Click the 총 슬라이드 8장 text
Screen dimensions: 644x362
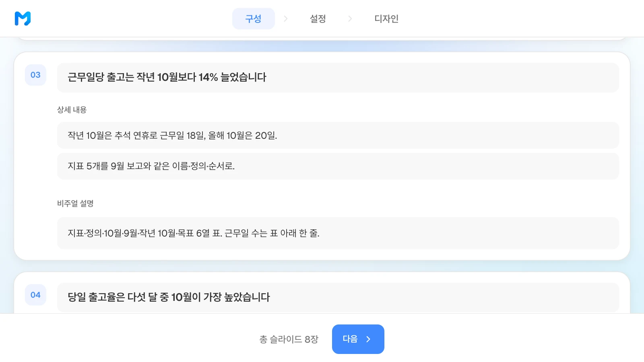[289, 339]
